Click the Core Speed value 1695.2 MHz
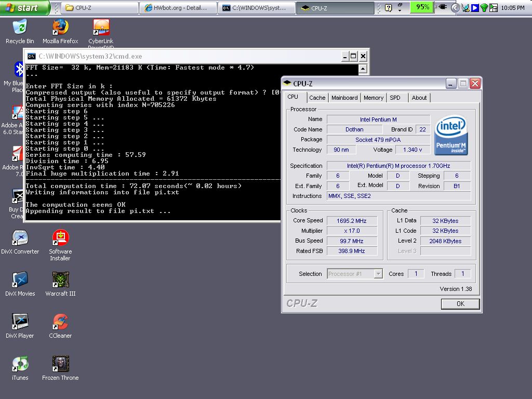Image resolution: width=532 pixels, height=399 pixels. tap(352, 221)
